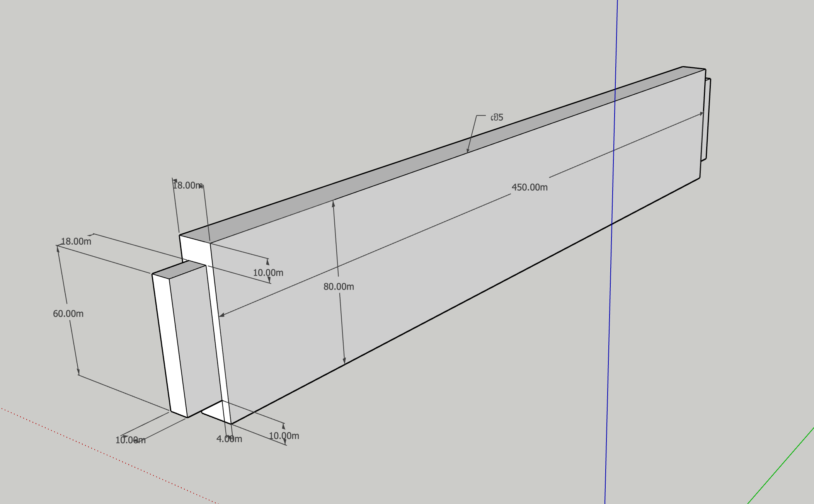Select the 10.00m dimension left of the 80.00m label
Screen dimensions: 814x504
[x=268, y=273]
